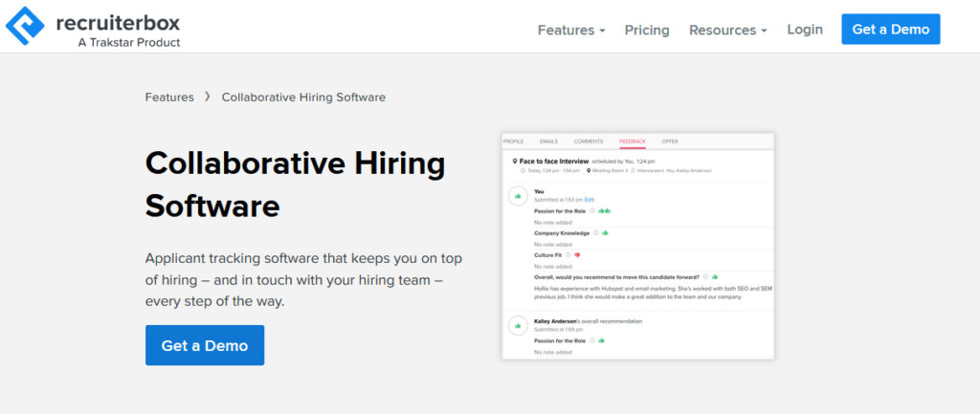Image resolution: width=980 pixels, height=414 pixels.
Task: Open the Features dropdown in the top navigation
Action: tap(571, 30)
